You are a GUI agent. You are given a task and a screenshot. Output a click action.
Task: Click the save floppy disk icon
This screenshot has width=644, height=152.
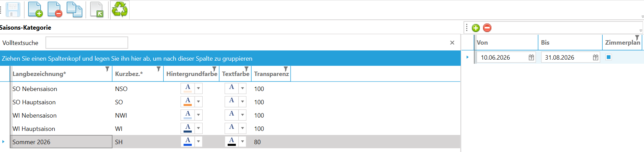[x=13, y=10]
